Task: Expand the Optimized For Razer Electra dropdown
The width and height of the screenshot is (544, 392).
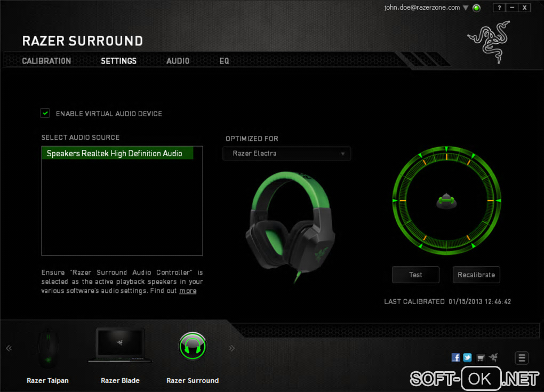Action: point(286,153)
